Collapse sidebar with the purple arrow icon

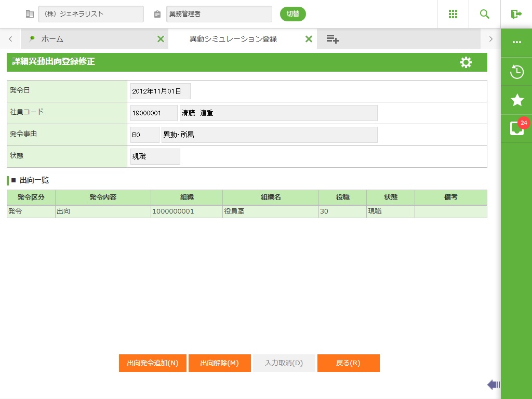[x=493, y=384]
